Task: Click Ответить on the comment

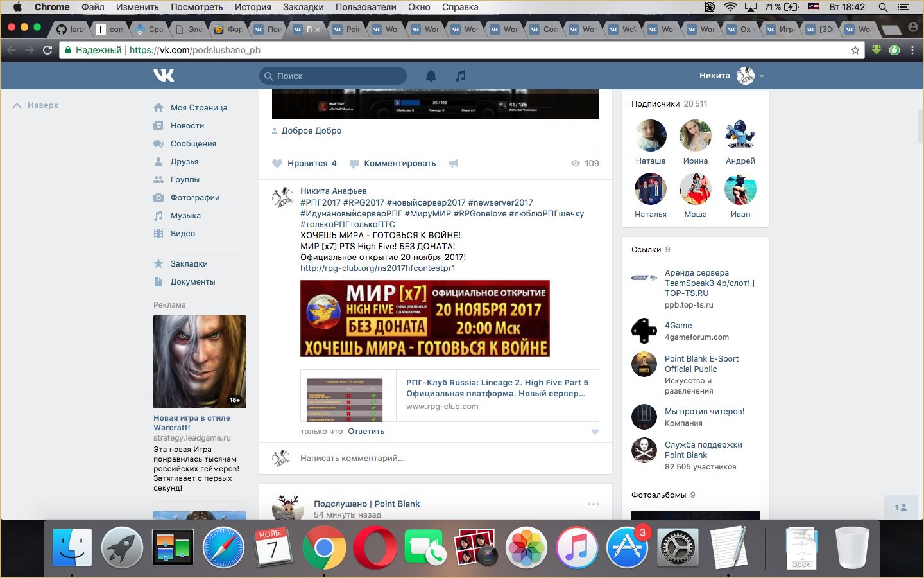Action: pyautogui.click(x=366, y=432)
